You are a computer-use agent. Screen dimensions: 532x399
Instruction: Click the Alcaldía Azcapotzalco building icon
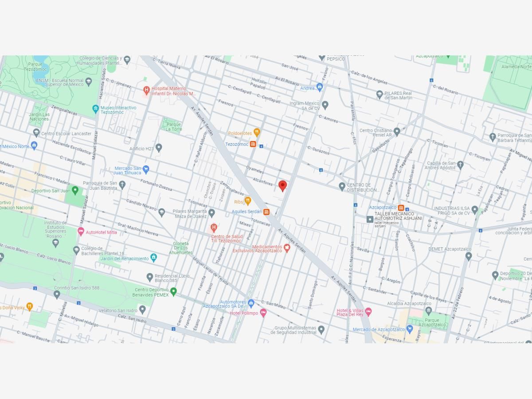coord(428,310)
